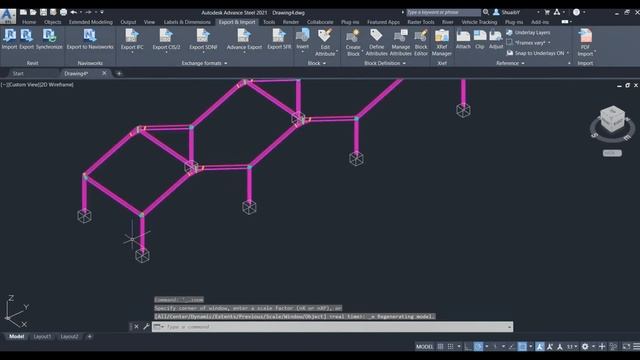Image resolution: width=640 pixels, height=360 pixels.
Task: Open the Export IFC dropdown arrow
Action: (x=132, y=53)
